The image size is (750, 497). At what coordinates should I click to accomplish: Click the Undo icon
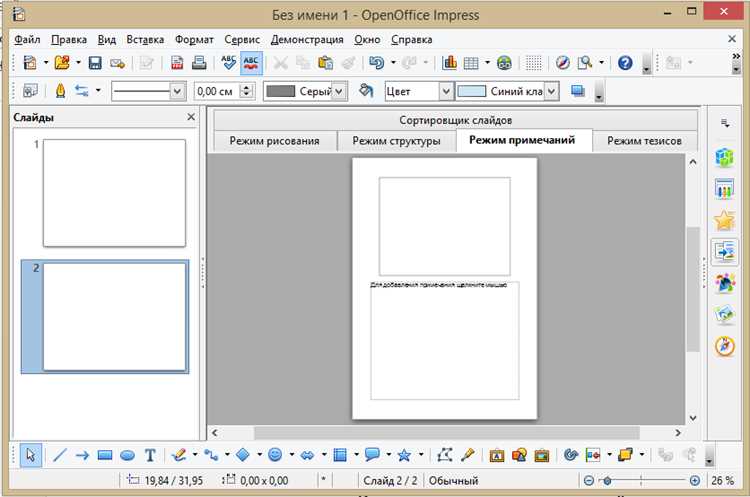coord(377,63)
